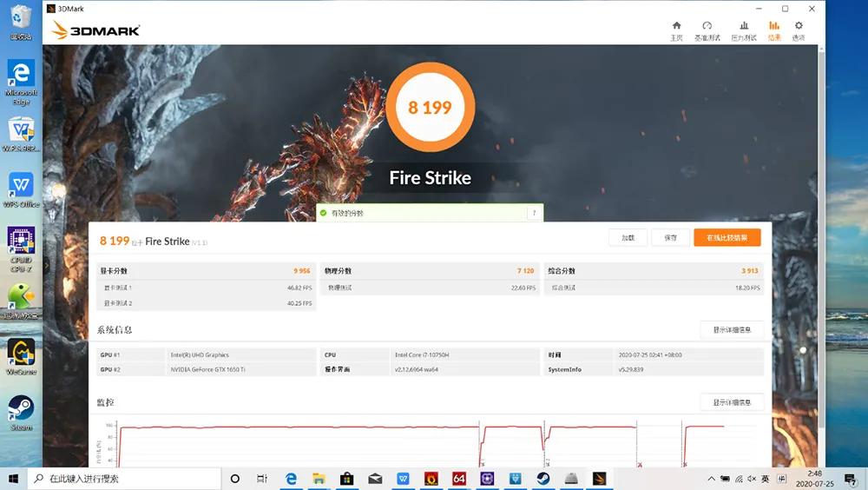Click the 加载 load button

[x=628, y=237]
